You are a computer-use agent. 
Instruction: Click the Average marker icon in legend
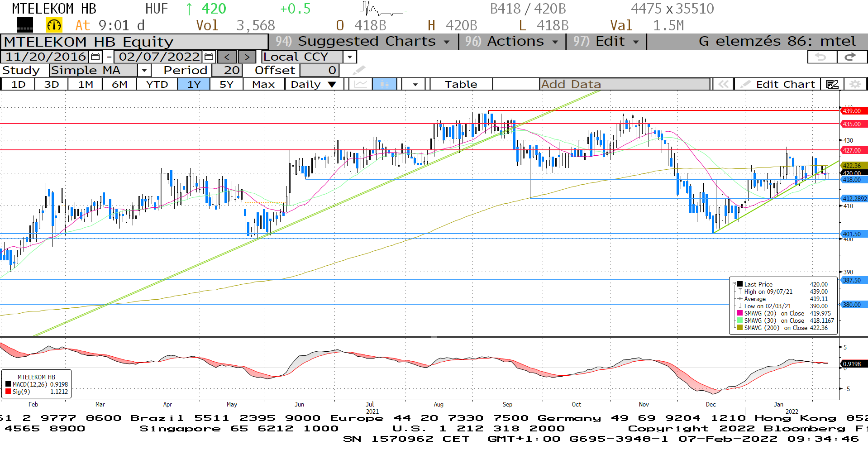(740, 299)
